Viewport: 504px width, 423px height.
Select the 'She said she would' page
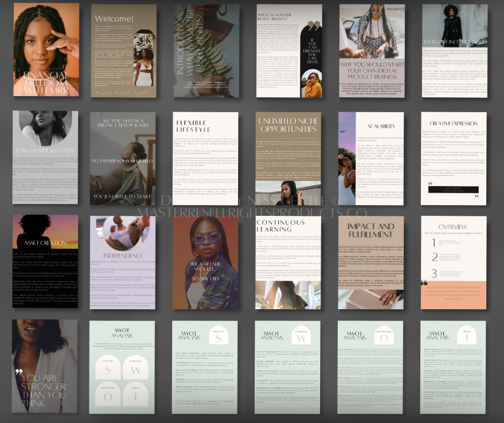[x=206, y=261]
